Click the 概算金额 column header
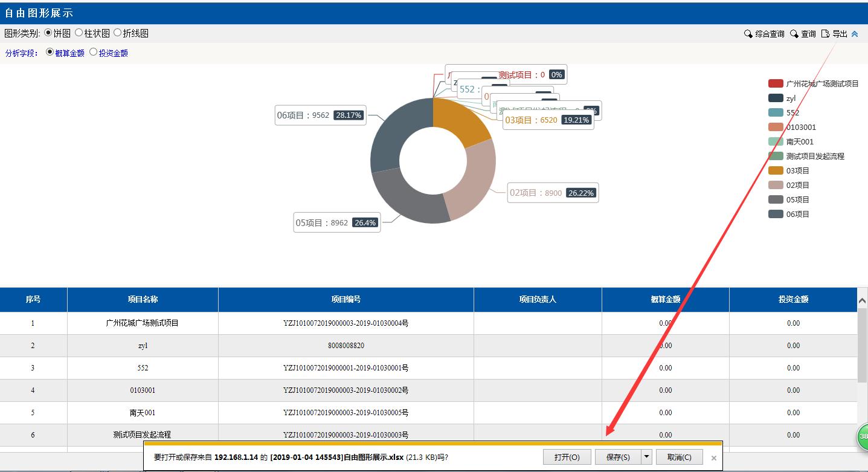The width and height of the screenshot is (868, 472). point(665,299)
